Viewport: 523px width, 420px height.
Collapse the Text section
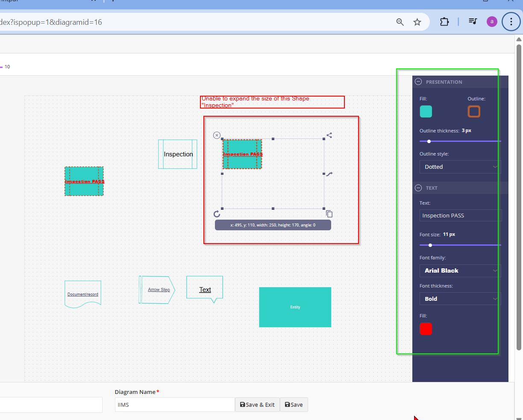[418, 188]
